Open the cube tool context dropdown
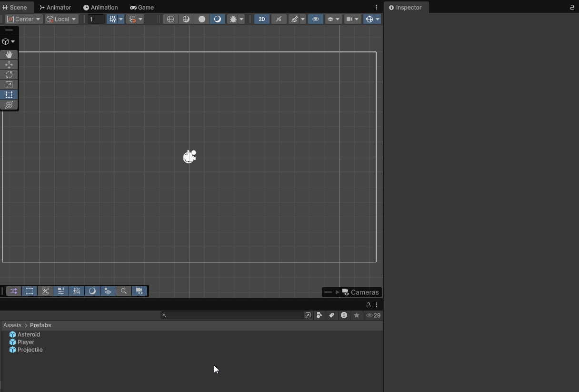The height and width of the screenshot is (392, 579). 9,41
